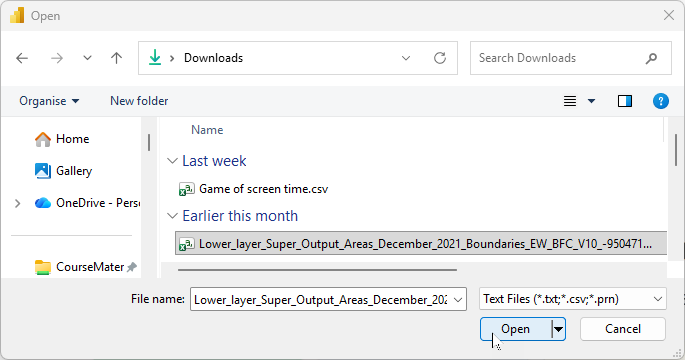Go back using the left arrow

click(22, 58)
